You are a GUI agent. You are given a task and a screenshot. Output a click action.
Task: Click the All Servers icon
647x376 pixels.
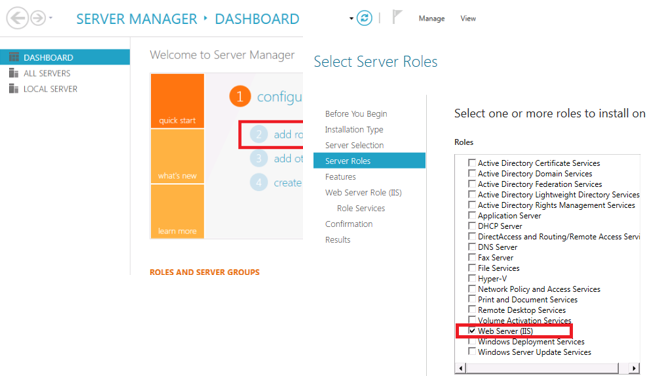[x=14, y=73]
